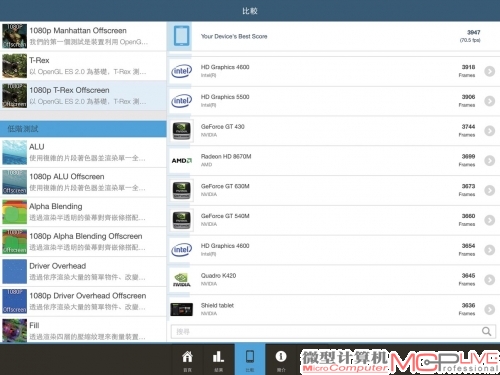Click the ALU test thumbnail

14,152
